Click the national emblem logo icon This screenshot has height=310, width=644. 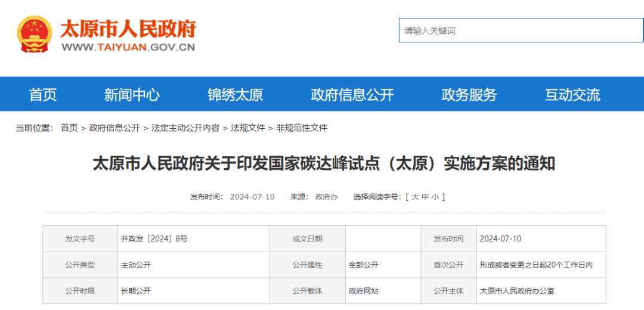(x=35, y=34)
